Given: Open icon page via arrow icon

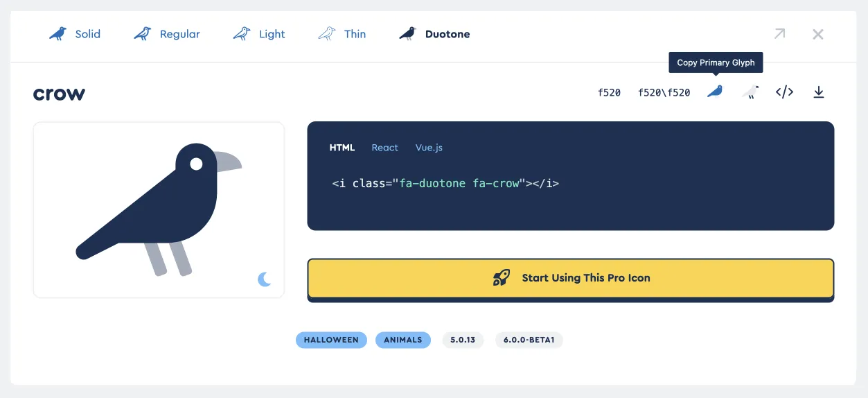Looking at the screenshot, I should [x=779, y=34].
